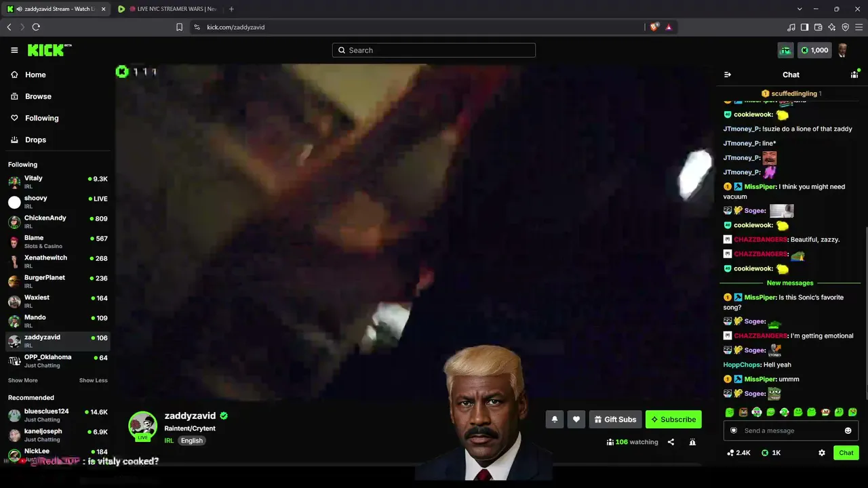868x488 pixels.
Task: Collapse the chat panel
Action: (728, 75)
